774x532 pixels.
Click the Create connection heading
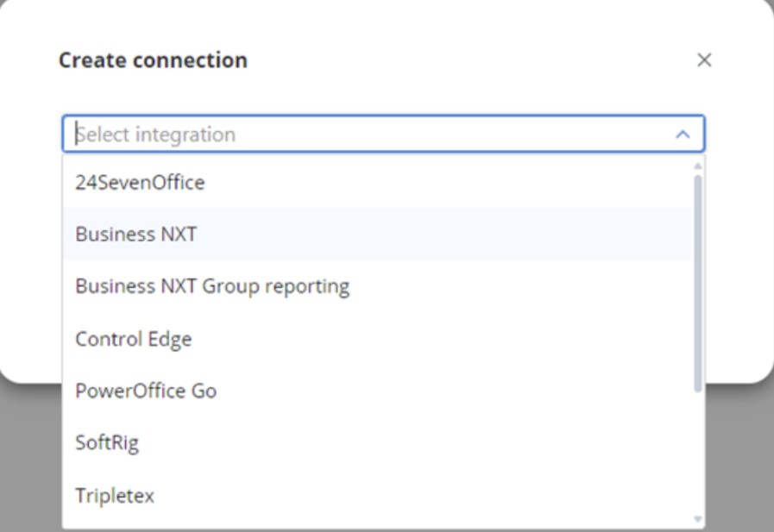pyautogui.click(x=153, y=60)
